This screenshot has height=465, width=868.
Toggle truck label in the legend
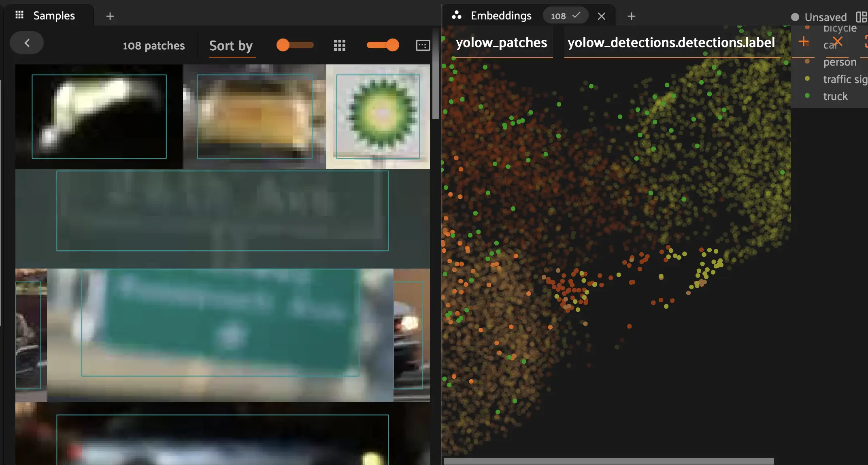click(835, 96)
